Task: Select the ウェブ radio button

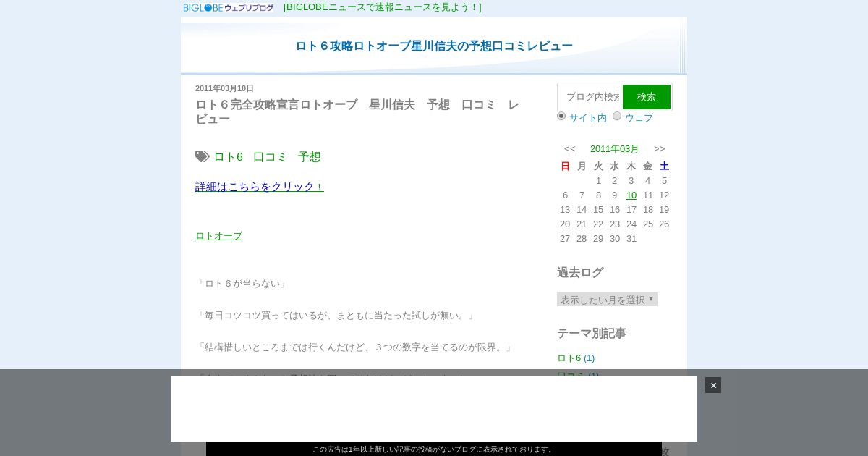Action: pyautogui.click(x=617, y=116)
